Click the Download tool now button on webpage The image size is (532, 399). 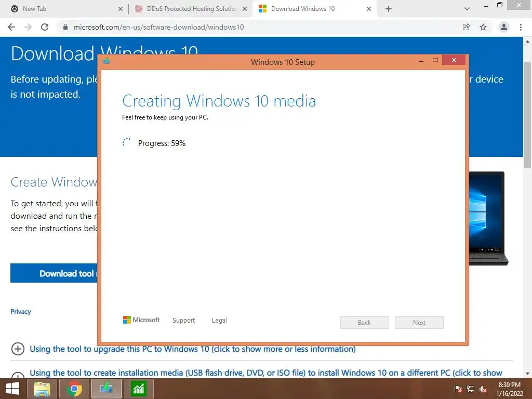[x=54, y=273]
